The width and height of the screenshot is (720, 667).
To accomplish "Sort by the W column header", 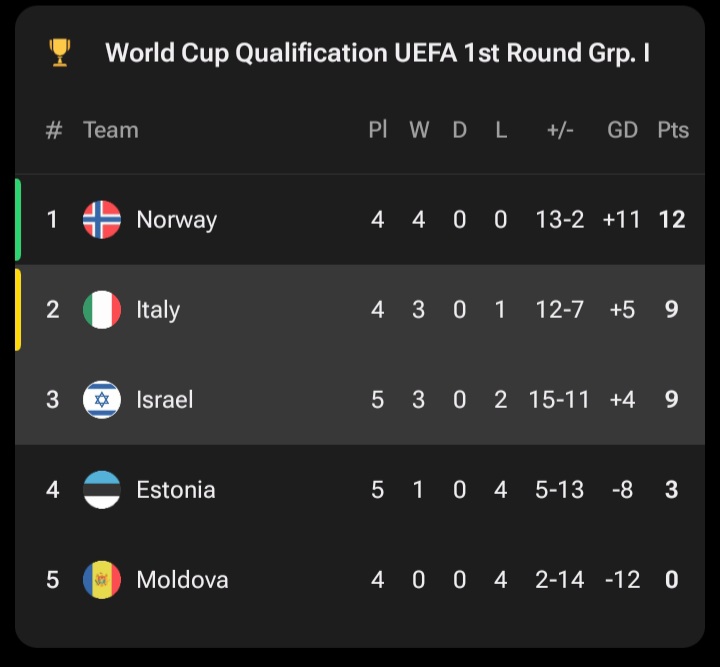I will click(418, 130).
